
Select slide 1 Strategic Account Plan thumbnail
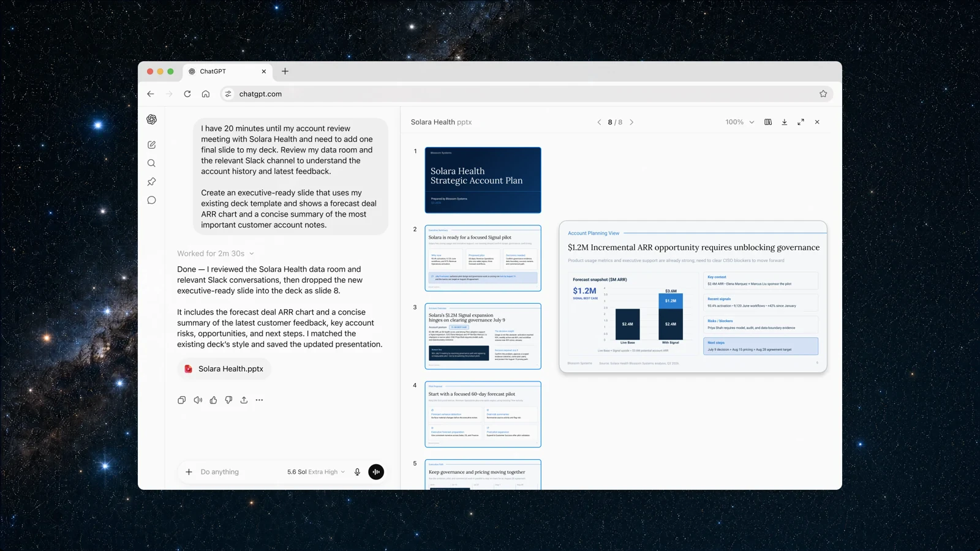[x=483, y=180]
